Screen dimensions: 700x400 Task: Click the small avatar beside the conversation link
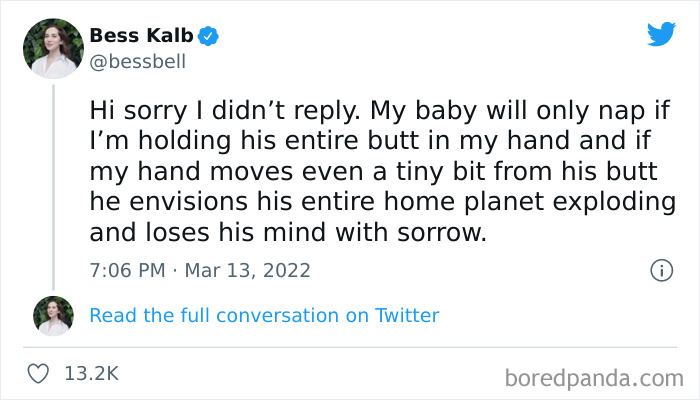(53, 316)
